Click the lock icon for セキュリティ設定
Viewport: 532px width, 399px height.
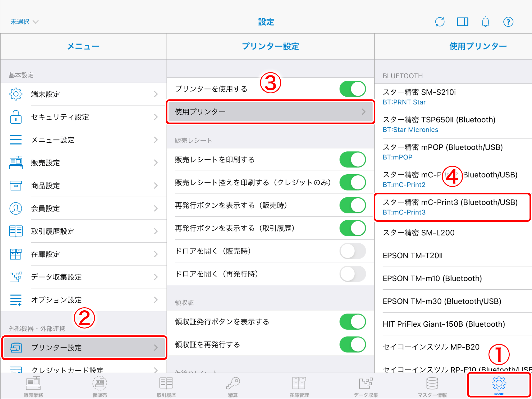tap(16, 117)
